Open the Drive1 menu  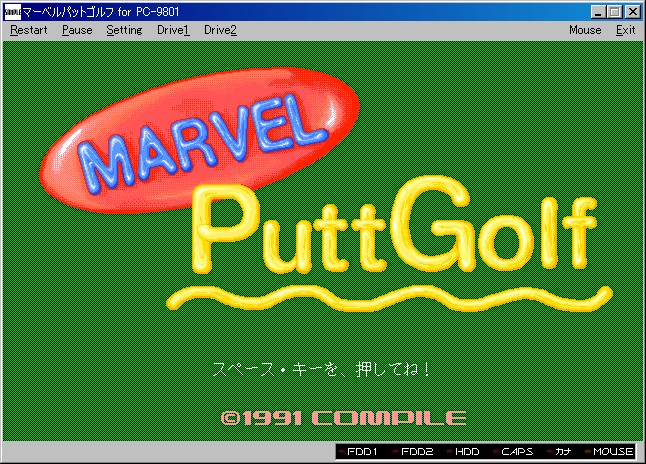[x=173, y=30]
